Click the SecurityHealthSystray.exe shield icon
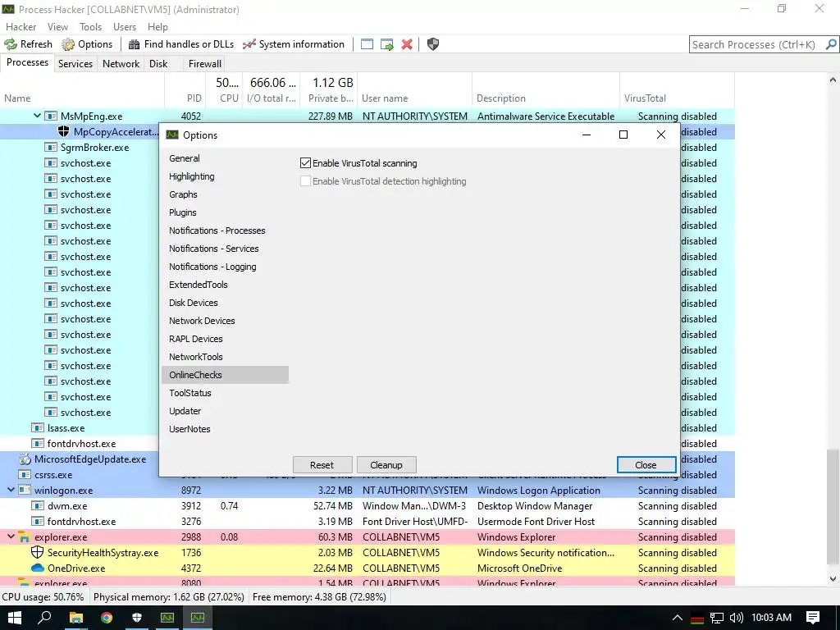Viewport: 840px width, 630px height. click(38, 552)
